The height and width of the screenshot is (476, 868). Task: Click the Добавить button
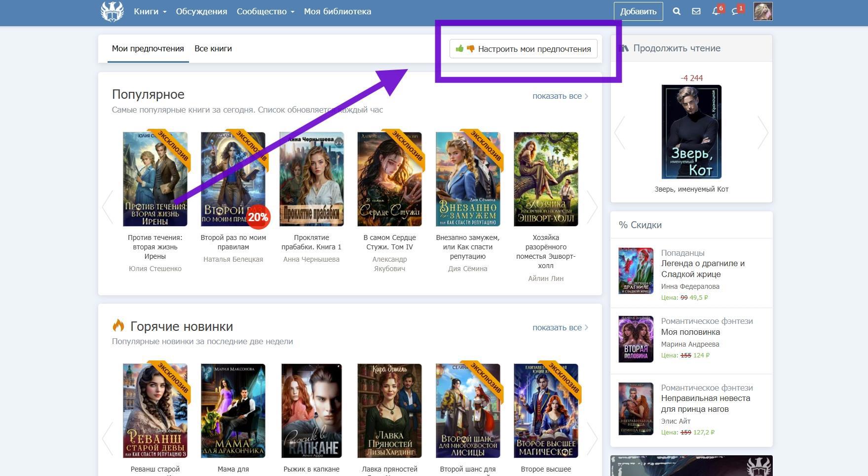[638, 11]
